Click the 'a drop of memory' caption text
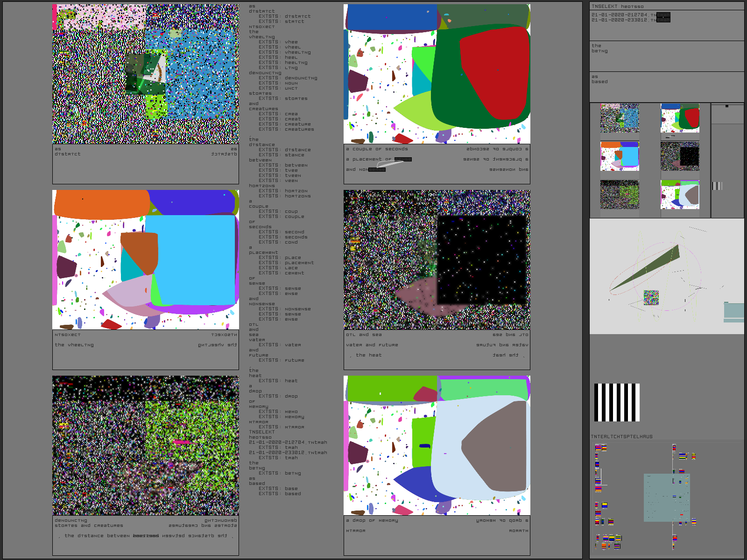 [x=372, y=520]
